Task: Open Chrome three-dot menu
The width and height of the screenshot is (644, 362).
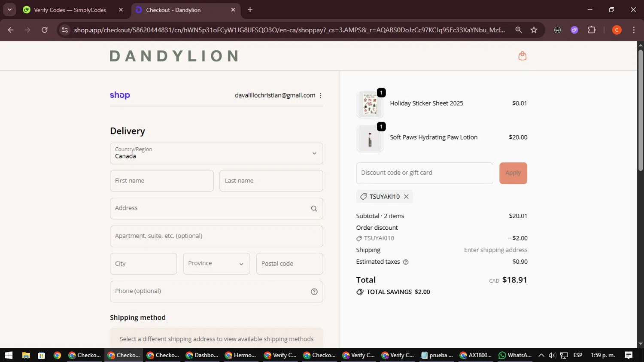Action: (x=634, y=30)
